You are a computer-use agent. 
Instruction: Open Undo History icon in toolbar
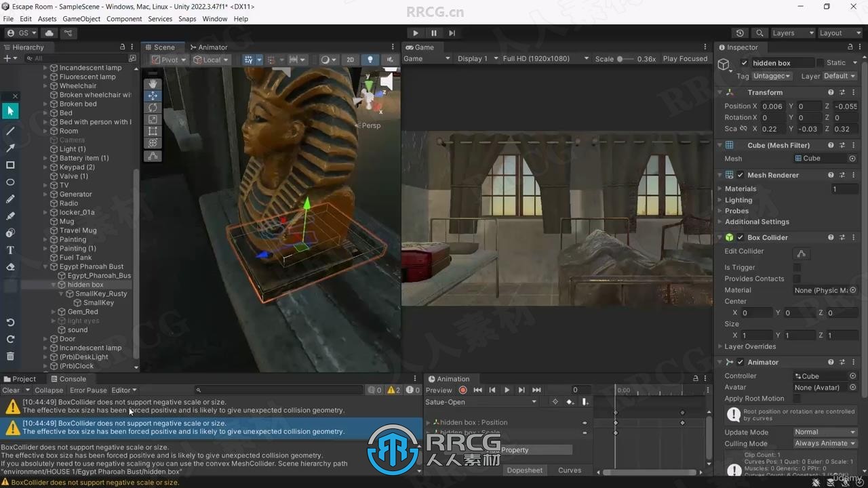[740, 33]
